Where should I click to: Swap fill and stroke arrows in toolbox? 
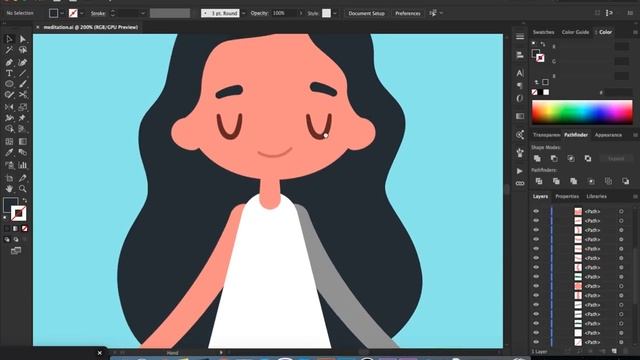pos(24,200)
